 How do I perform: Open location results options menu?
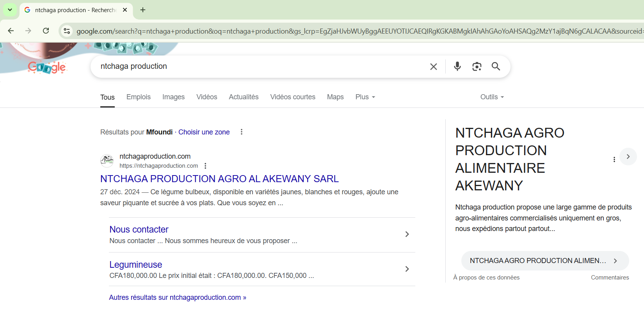tap(242, 132)
